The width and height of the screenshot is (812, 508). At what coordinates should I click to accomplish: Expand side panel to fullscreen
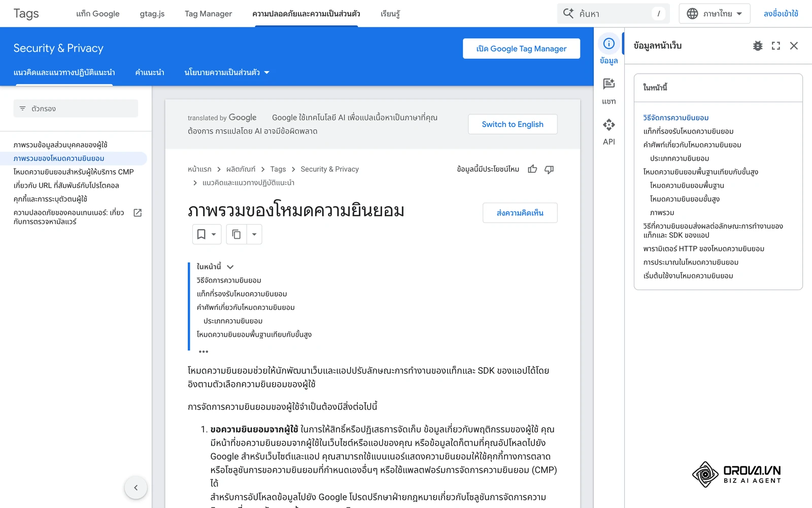(x=776, y=46)
